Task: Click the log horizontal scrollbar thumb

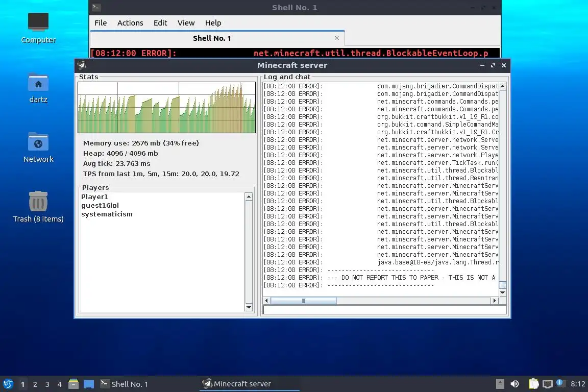Action: 303,301
